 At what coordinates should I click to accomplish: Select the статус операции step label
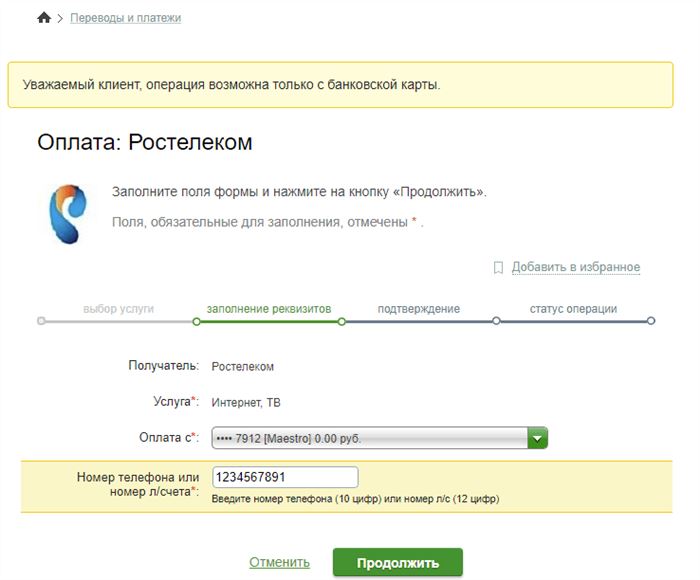tap(573, 309)
